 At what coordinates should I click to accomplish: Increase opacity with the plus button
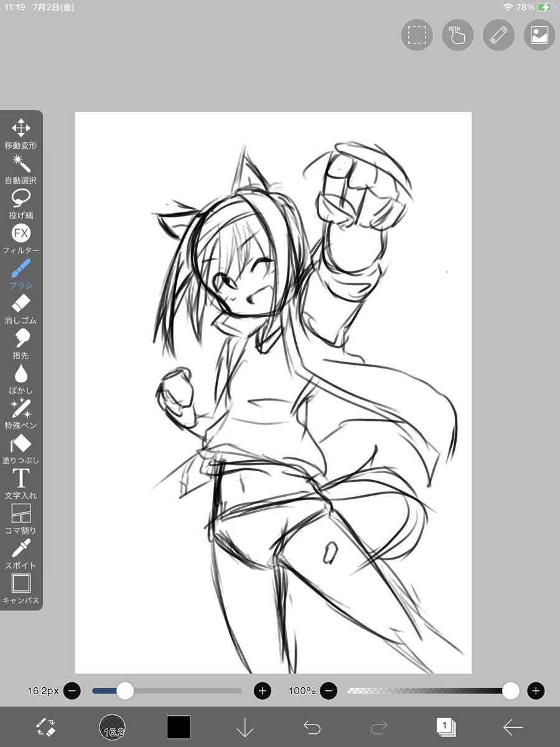coord(536,690)
